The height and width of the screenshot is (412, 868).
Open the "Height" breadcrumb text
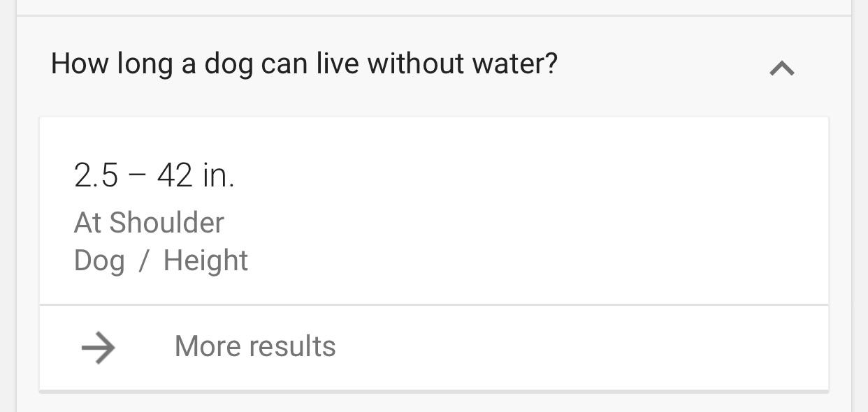(205, 260)
